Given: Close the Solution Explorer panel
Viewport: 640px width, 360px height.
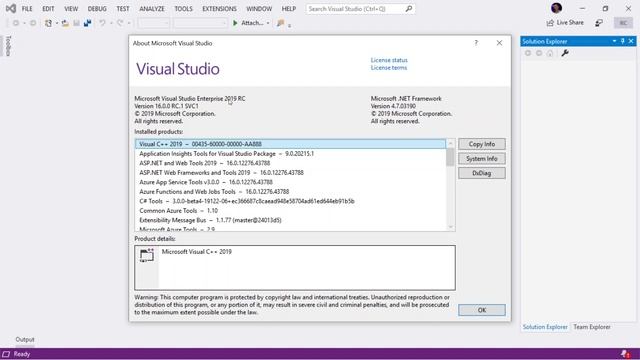Looking at the screenshot, I should pos(631,41).
